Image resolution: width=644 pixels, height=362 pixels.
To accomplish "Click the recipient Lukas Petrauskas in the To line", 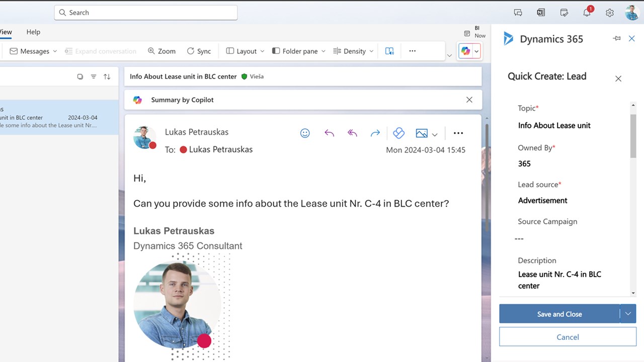I will [x=221, y=149].
